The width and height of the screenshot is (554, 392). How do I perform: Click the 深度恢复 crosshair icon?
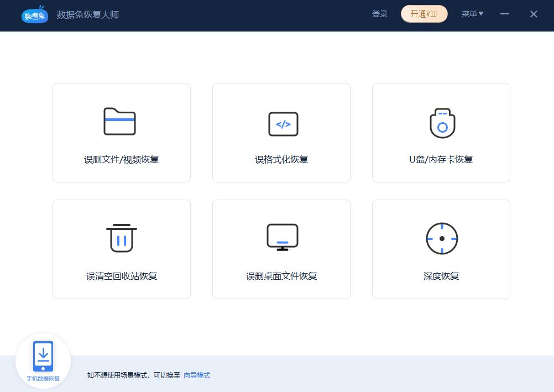coord(441,238)
